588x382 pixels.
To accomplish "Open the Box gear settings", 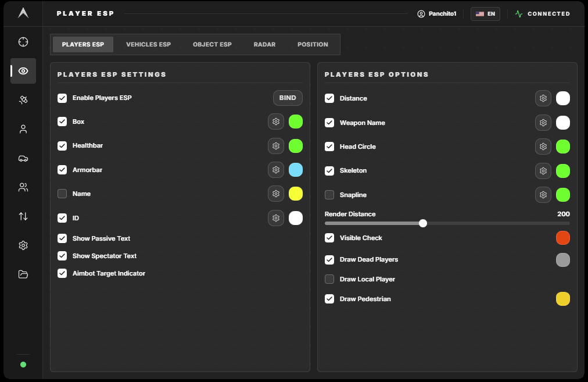I will click(x=276, y=122).
